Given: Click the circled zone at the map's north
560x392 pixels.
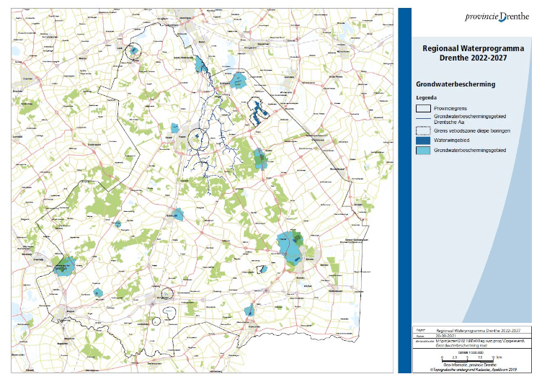Looking at the screenshot, I should pyautogui.click(x=133, y=51).
